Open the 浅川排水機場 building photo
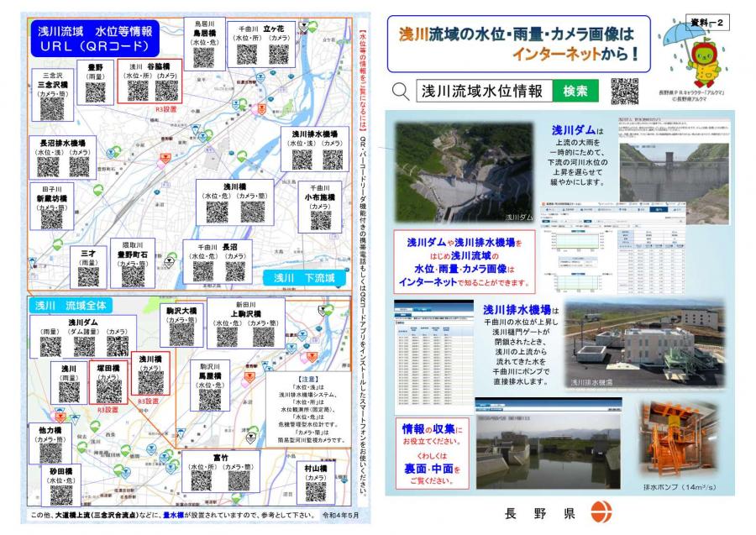Screen dimensions: 756x535 click(x=644, y=344)
